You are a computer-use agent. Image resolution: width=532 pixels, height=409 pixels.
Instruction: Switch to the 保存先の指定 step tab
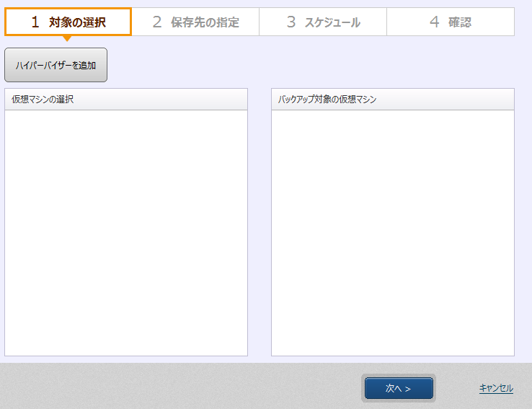click(195, 22)
